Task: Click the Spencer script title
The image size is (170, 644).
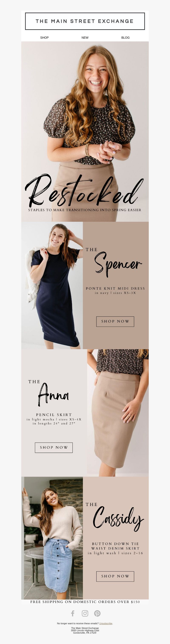Action: [118, 264]
